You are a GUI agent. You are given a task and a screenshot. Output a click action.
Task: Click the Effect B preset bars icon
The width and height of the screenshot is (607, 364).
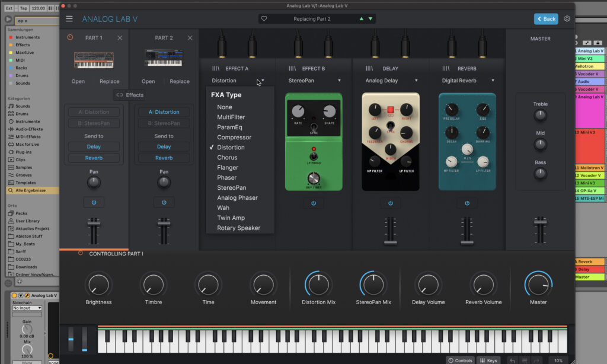point(292,69)
